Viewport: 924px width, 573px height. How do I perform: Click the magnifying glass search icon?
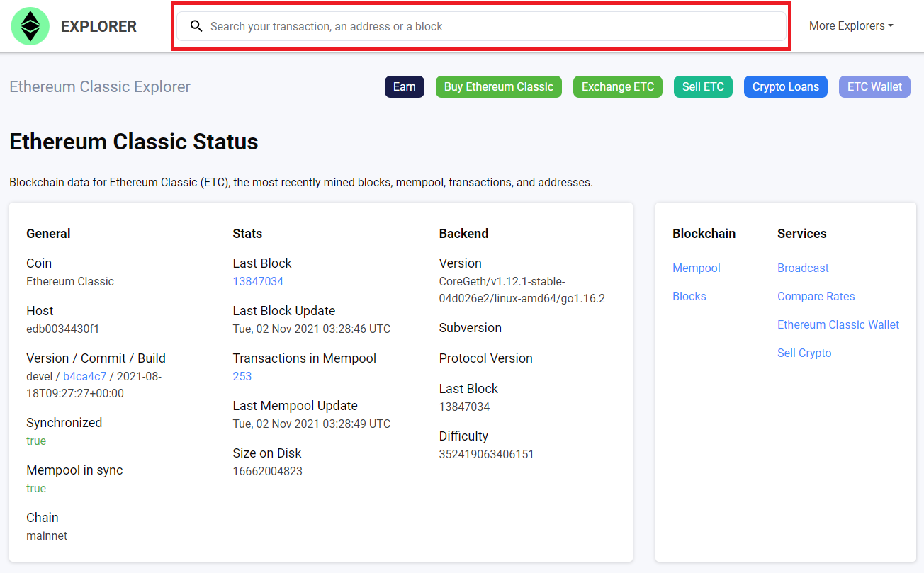(x=196, y=26)
